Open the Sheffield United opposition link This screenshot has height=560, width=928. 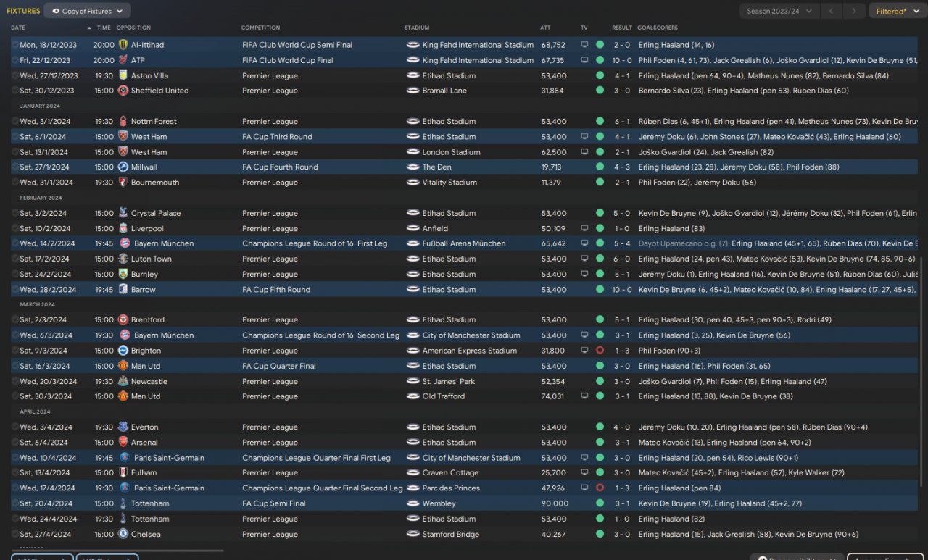pos(159,91)
